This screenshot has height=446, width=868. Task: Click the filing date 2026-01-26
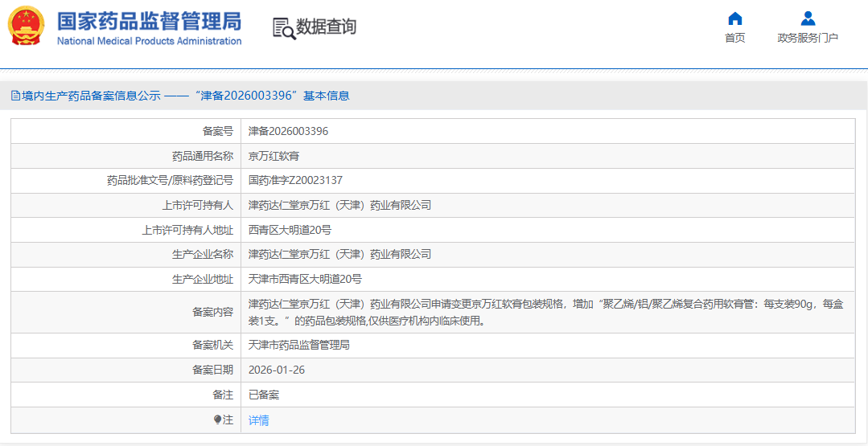click(277, 370)
